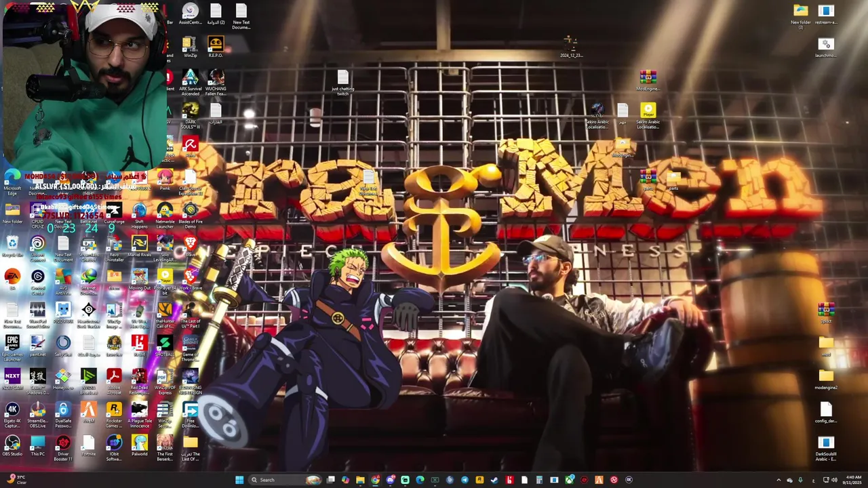Select the Revo Uninstaller icon

tap(114, 248)
